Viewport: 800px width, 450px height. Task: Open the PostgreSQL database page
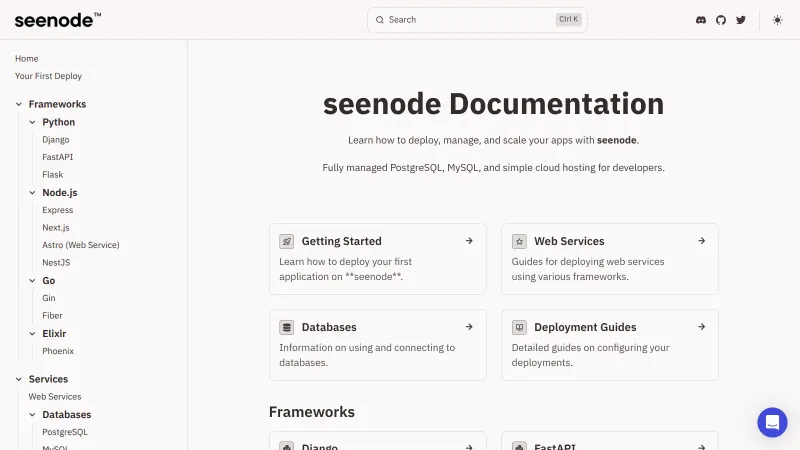point(65,432)
